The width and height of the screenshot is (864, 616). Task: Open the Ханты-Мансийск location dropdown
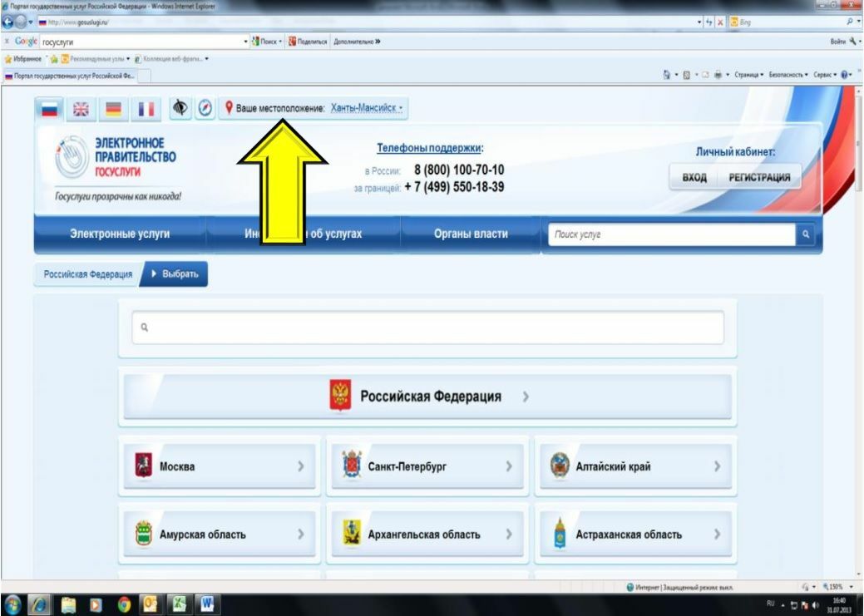tap(367, 108)
